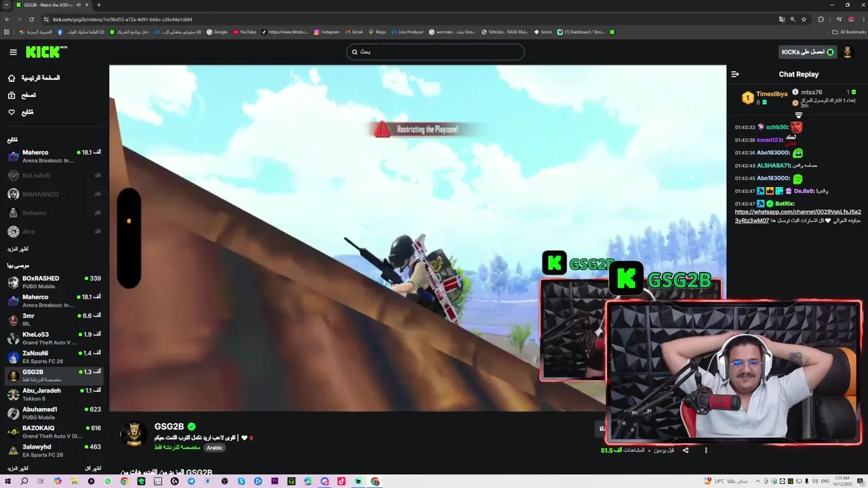Open the browser tab search dropdown
The height and width of the screenshot is (488, 868).
[6, 5]
